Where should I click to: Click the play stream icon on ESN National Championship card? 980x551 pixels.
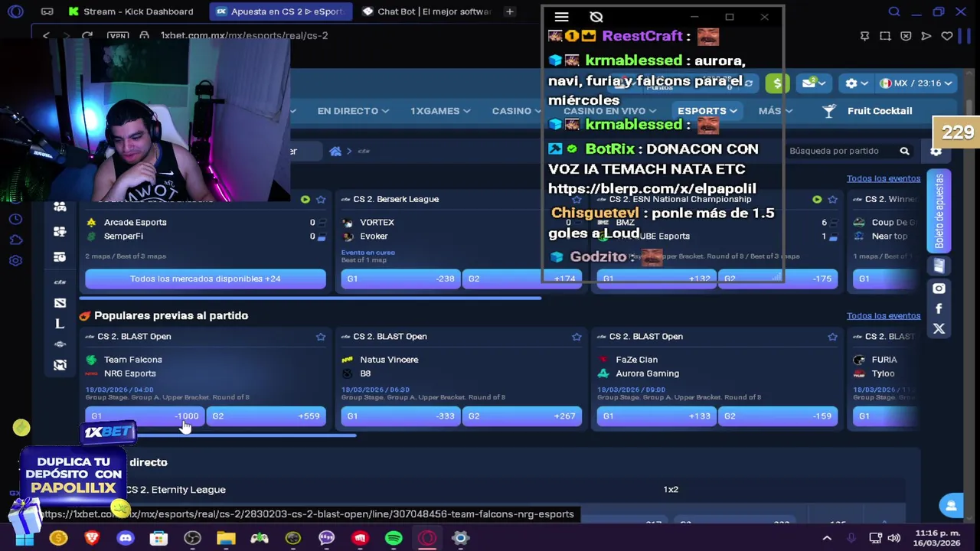(x=817, y=199)
